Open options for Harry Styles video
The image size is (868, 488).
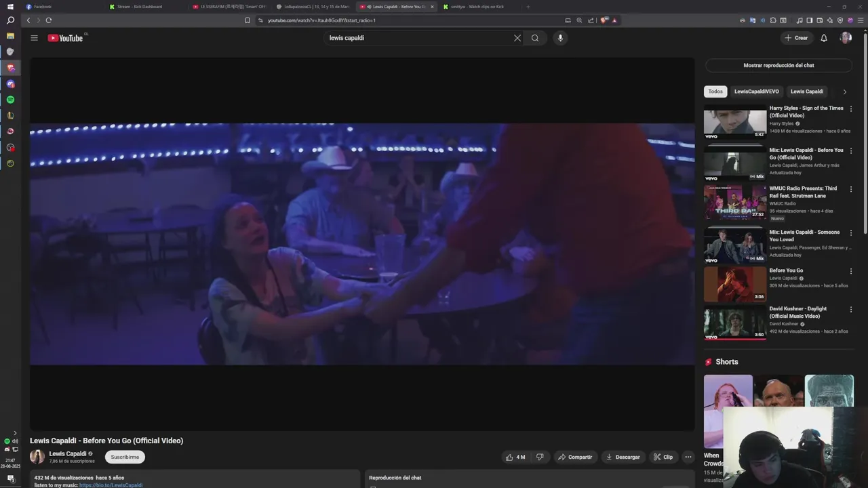[x=851, y=108]
